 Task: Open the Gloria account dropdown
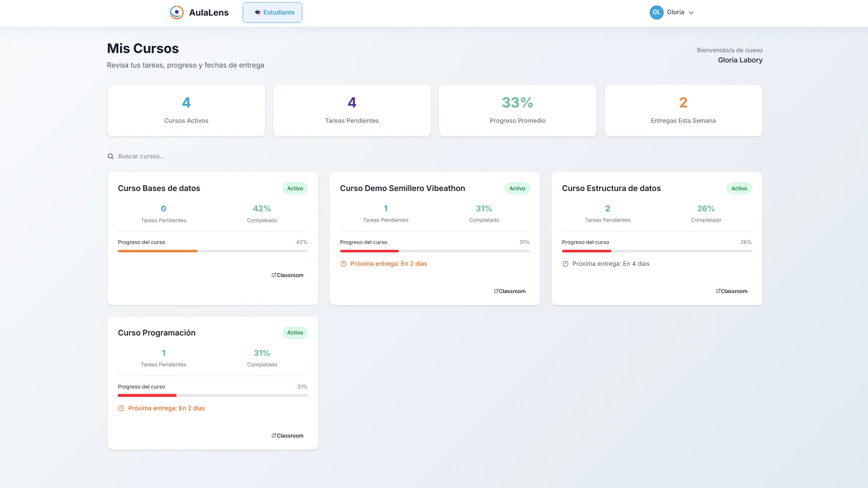pos(675,12)
